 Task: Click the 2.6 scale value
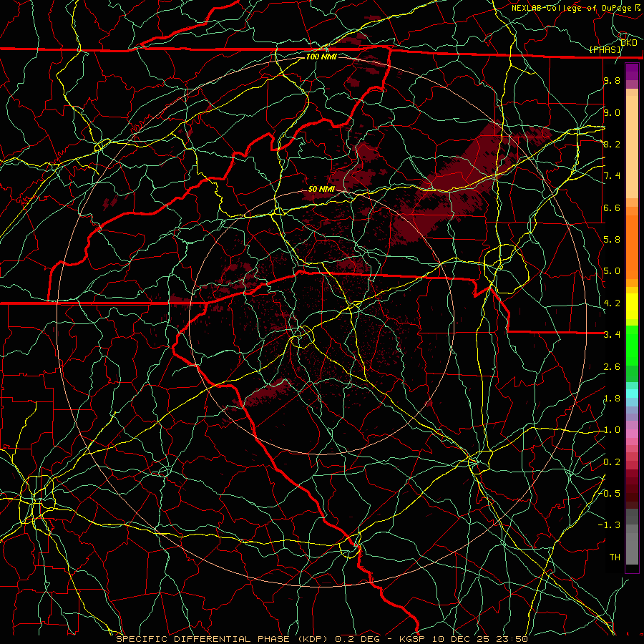pyautogui.click(x=612, y=367)
